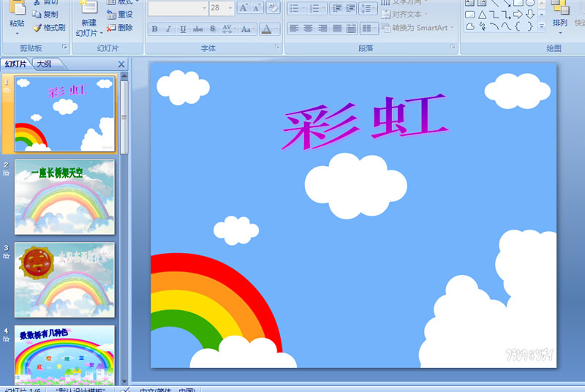Increase font size with the large A
Screen dimensions: 585x392
pos(244,8)
